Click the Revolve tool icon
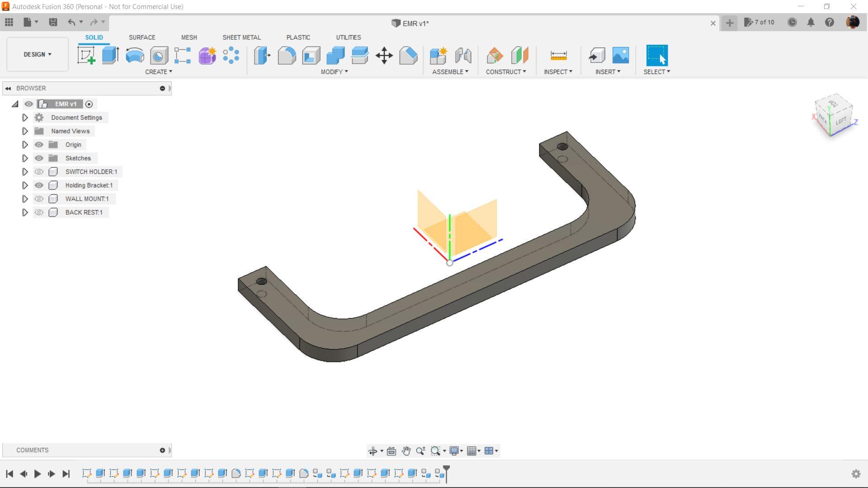868x488 pixels. [135, 56]
